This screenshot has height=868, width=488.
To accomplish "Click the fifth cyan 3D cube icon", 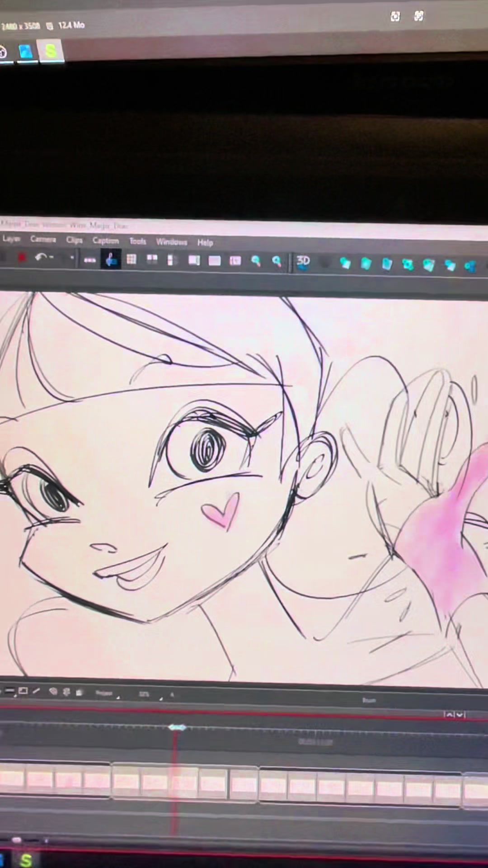I will click(429, 265).
